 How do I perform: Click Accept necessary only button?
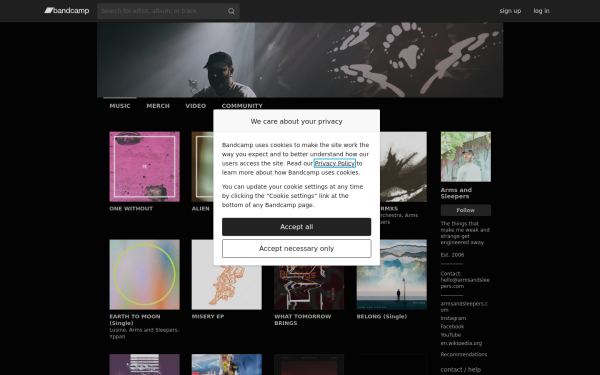(x=297, y=248)
